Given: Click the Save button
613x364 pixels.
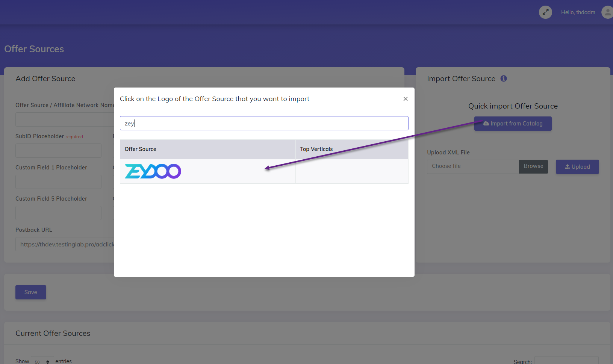Looking at the screenshot, I should [x=31, y=292].
